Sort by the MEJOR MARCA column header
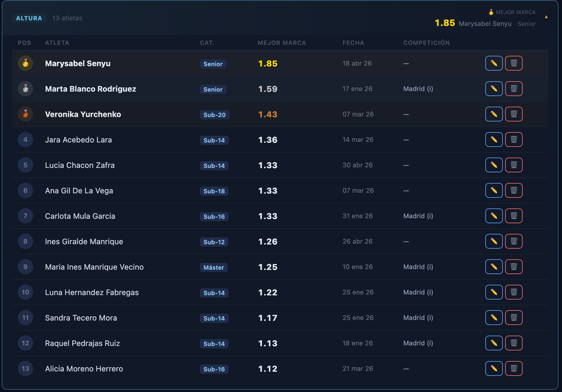 [282, 43]
